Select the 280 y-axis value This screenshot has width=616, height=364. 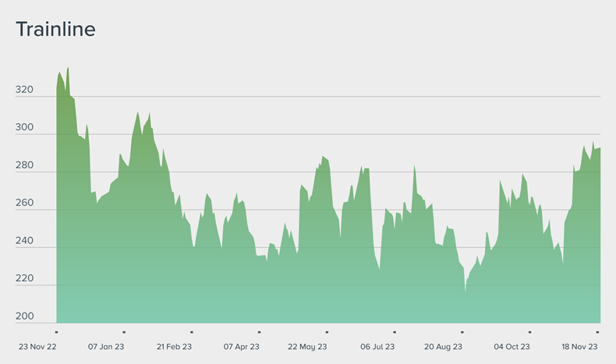tap(25, 165)
